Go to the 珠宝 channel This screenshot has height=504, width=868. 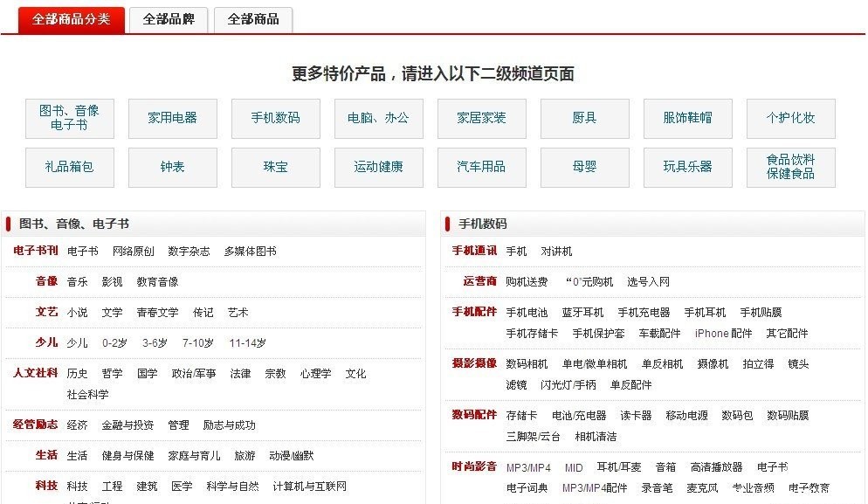[276, 167]
